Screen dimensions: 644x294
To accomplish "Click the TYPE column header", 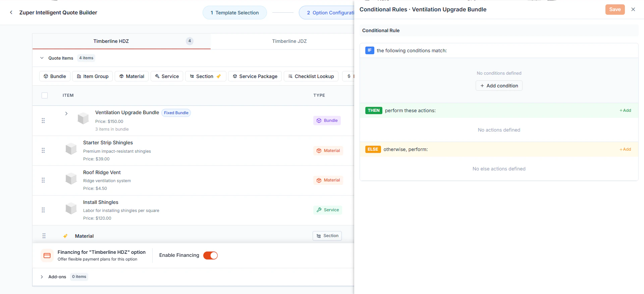I will [319, 95].
